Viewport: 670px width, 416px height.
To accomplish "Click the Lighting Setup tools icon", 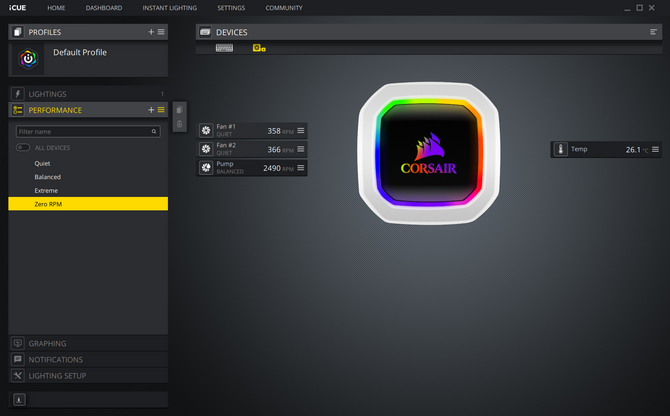I will [x=18, y=376].
